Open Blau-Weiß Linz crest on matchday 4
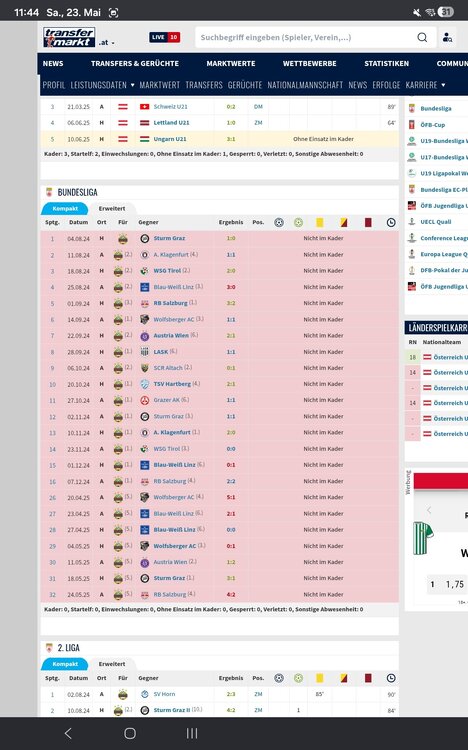Screen dimensions: 468x750 coord(145,287)
